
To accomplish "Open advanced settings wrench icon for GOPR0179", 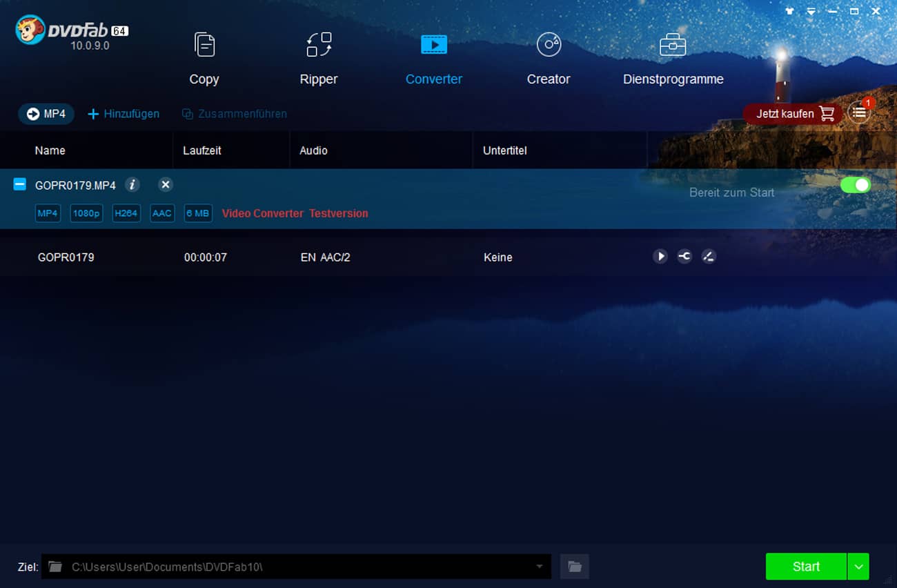I will click(x=684, y=257).
